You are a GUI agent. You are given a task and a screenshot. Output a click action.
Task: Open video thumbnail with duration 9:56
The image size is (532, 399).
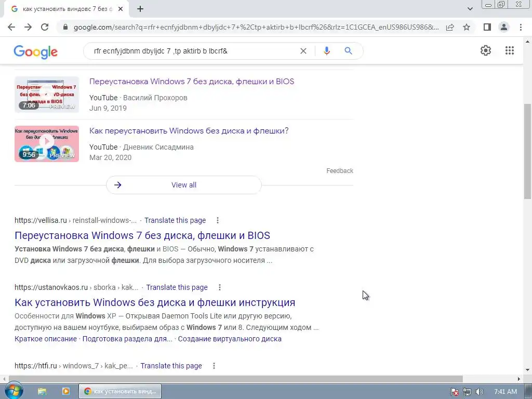(x=47, y=144)
